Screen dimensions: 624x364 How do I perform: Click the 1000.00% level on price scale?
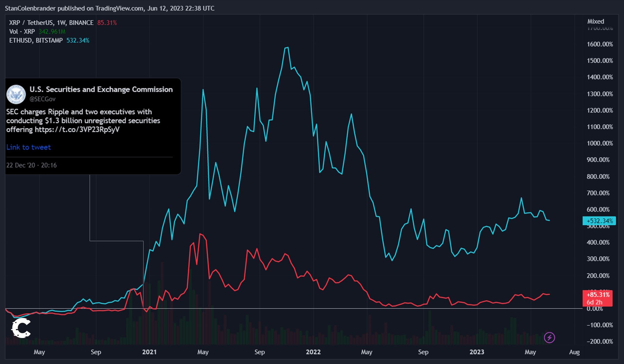[600, 143]
